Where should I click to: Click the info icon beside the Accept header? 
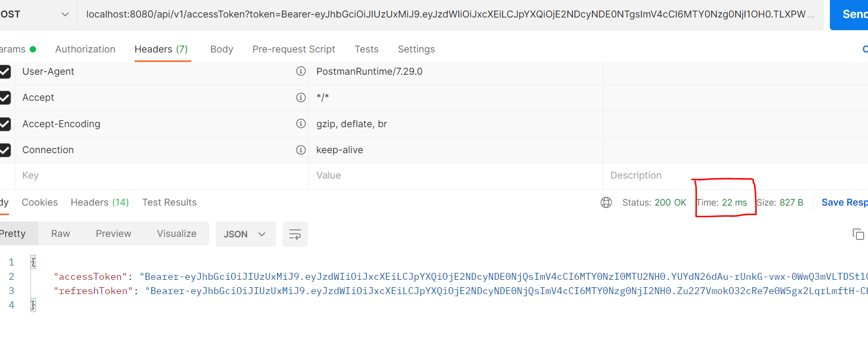[x=301, y=97]
